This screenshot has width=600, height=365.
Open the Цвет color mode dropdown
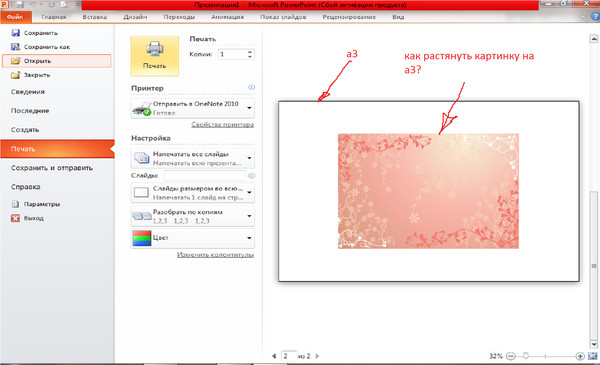click(249, 238)
